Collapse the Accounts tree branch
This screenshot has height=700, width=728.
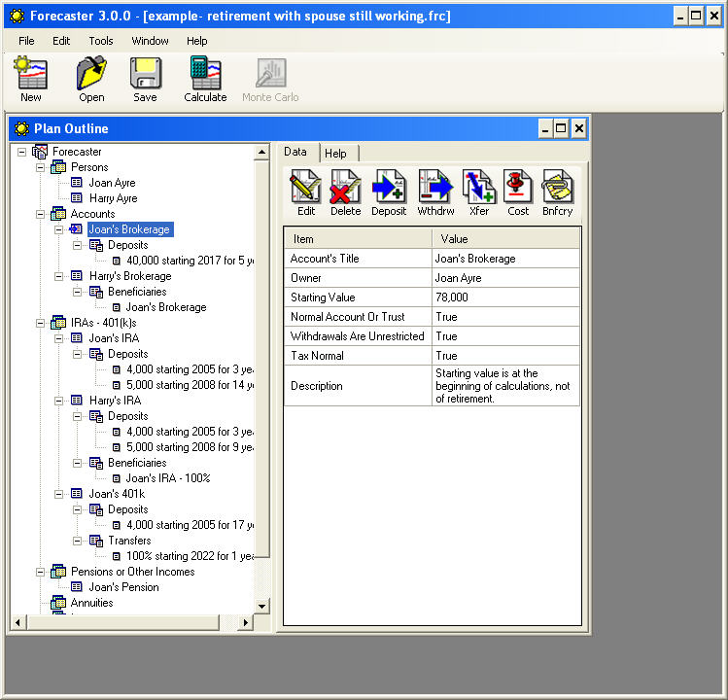[x=41, y=214]
